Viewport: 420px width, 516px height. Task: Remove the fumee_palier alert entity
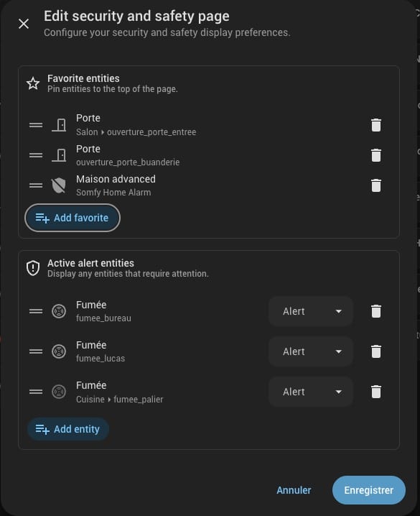(376, 392)
